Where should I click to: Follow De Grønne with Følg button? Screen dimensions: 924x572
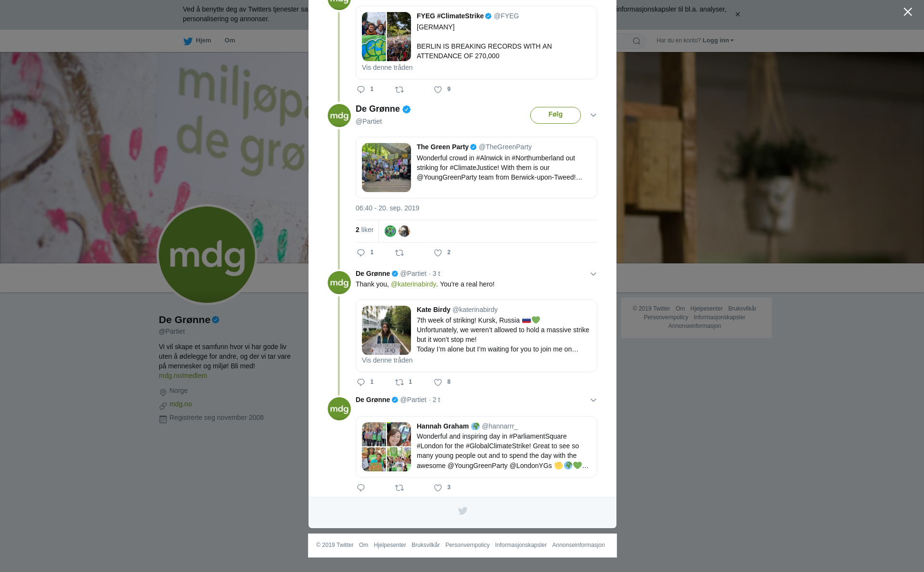(x=555, y=115)
